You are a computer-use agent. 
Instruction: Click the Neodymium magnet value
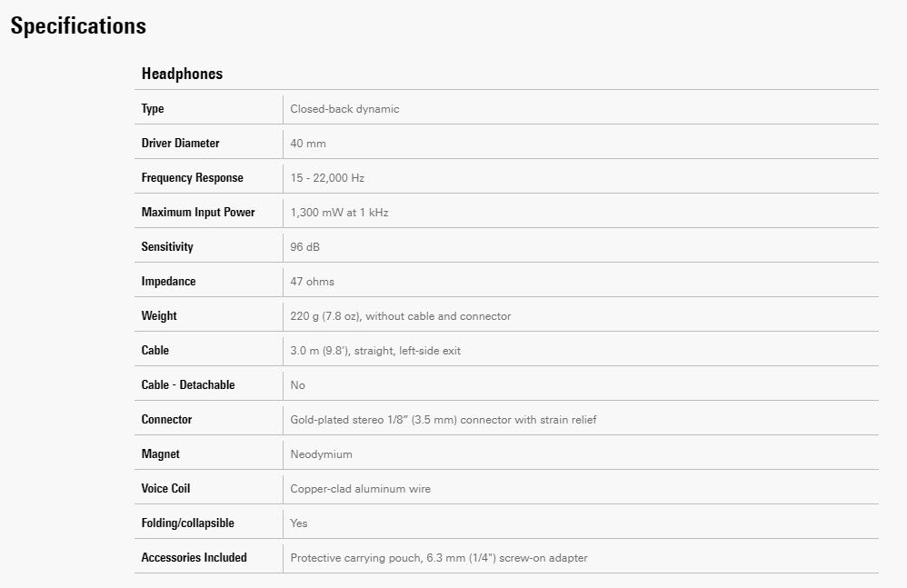pos(321,454)
